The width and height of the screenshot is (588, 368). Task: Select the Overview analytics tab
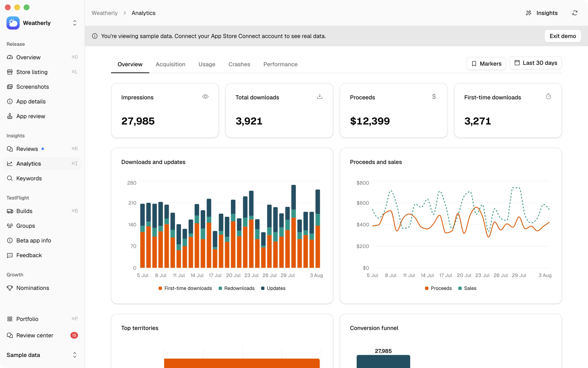(x=130, y=64)
